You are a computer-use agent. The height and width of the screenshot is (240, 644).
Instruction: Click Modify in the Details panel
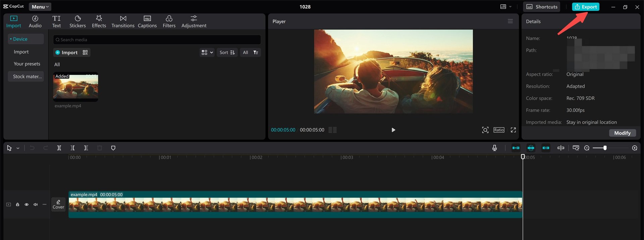tap(622, 133)
